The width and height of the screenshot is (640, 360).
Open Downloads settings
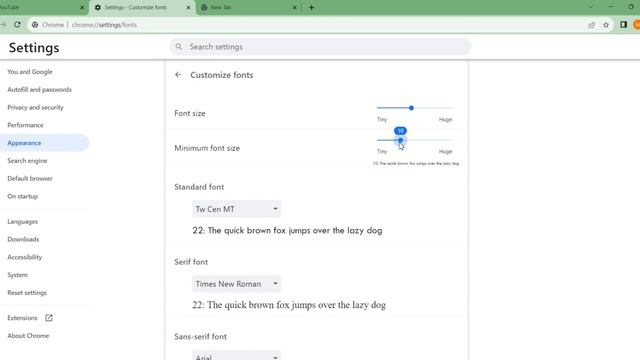click(x=23, y=239)
